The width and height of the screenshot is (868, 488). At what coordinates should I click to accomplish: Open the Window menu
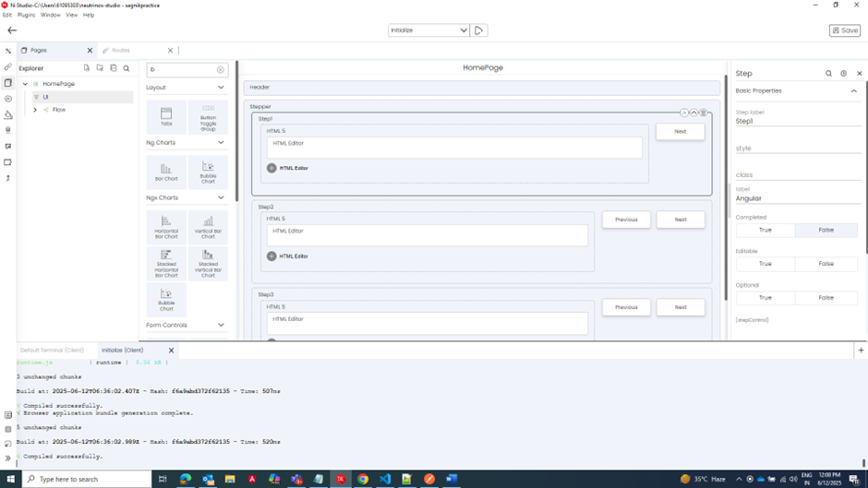coord(51,15)
